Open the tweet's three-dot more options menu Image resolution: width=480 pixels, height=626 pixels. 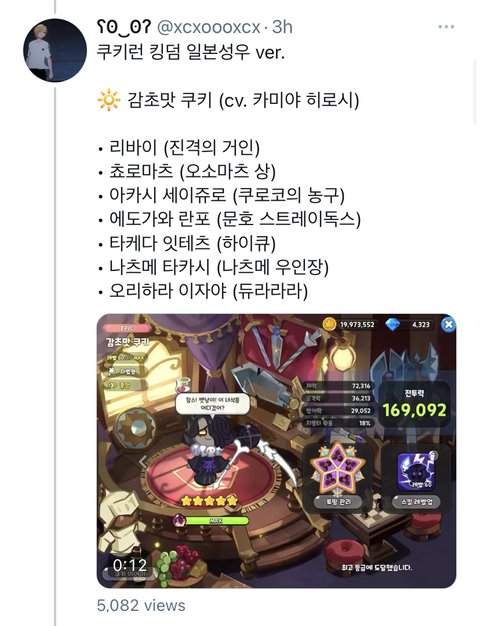click(x=446, y=27)
